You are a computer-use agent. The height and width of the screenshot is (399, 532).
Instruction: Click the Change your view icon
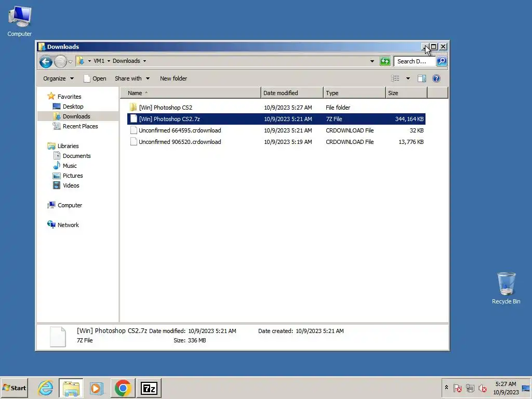[395, 78]
